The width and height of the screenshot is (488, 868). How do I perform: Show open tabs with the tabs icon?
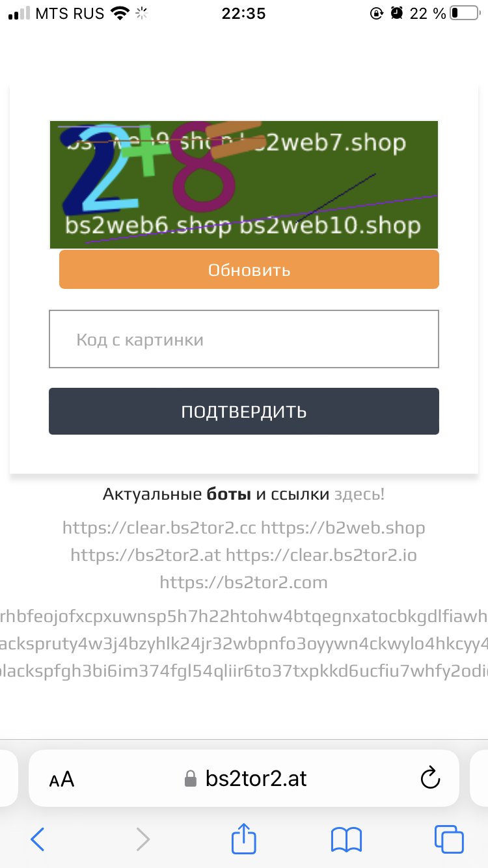pos(449,839)
